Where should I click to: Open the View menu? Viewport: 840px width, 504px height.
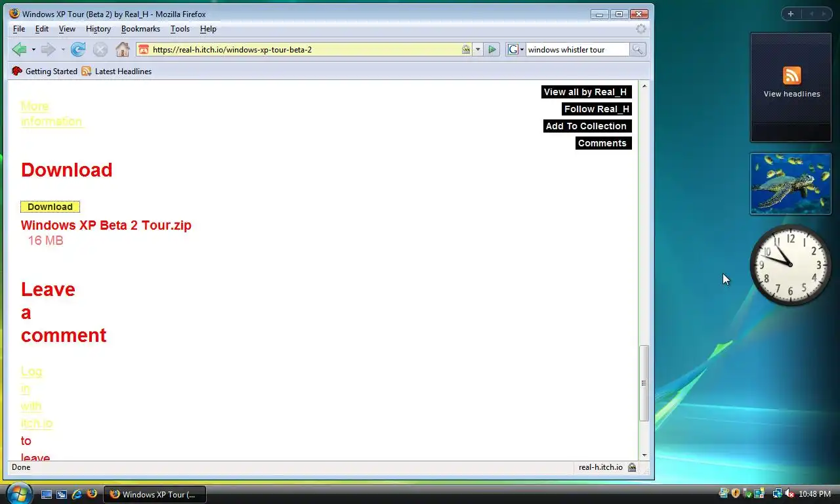[67, 29]
